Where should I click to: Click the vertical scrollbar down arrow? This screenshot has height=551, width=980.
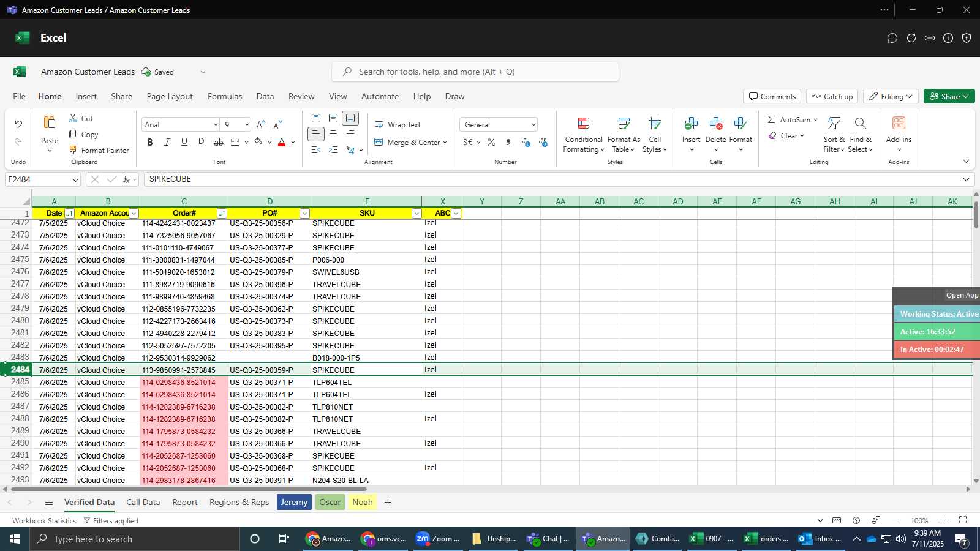click(976, 481)
